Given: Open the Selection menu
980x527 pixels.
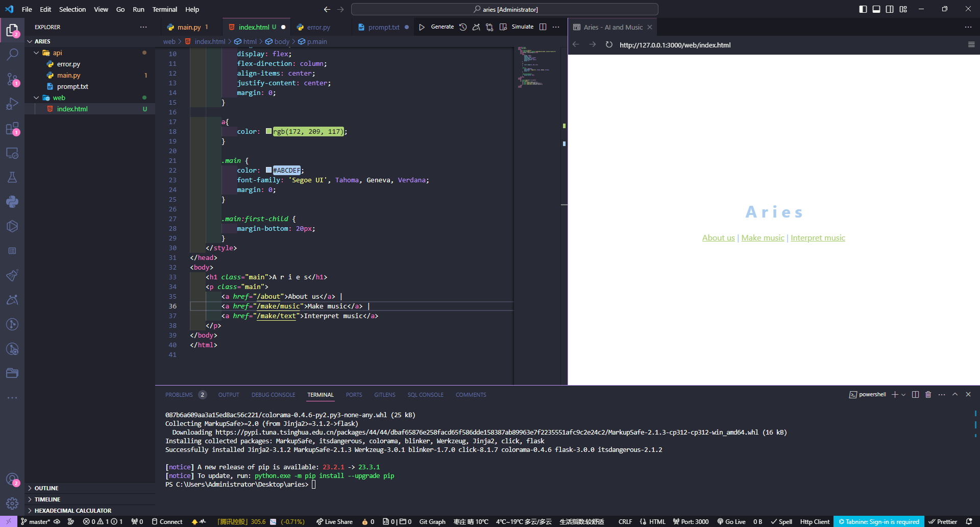Looking at the screenshot, I should click(72, 9).
